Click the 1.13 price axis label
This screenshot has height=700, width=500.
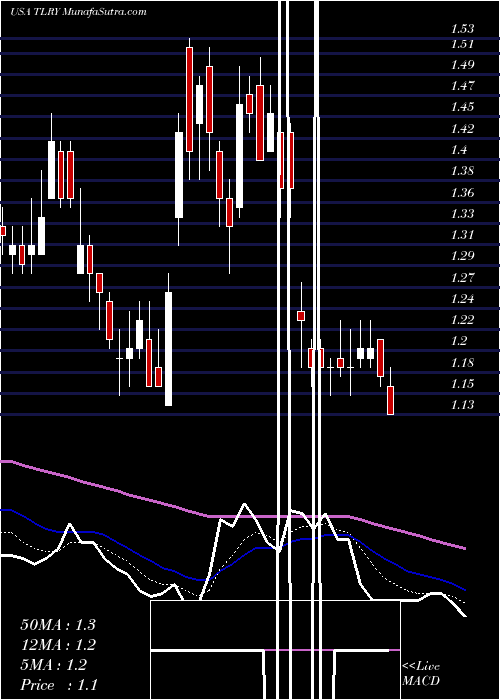click(x=462, y=404)
